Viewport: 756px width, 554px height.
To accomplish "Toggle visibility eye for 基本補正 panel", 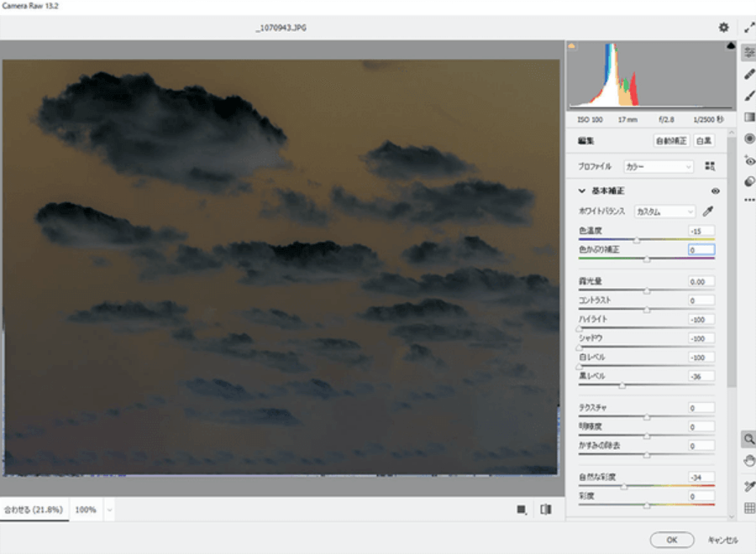I will tap(716, 191).
